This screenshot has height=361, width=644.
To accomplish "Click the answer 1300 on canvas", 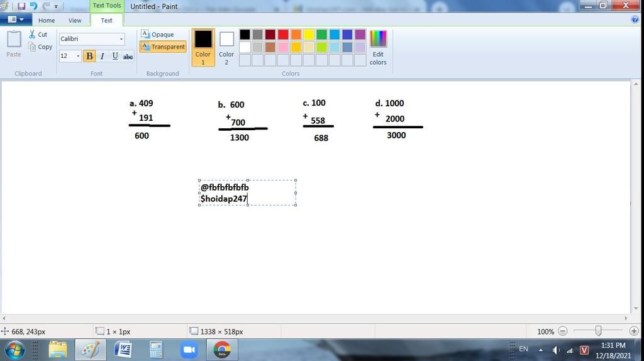I will (x=240, y=138).
